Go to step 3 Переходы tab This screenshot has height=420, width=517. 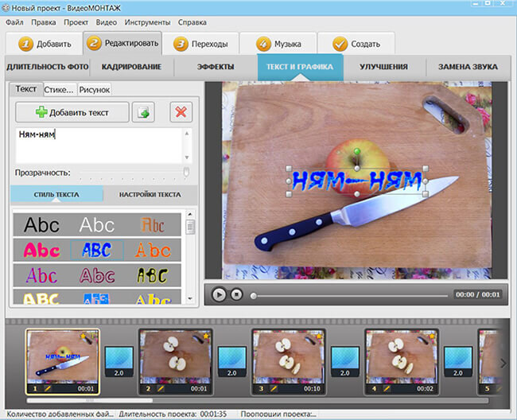coord(200,44)
